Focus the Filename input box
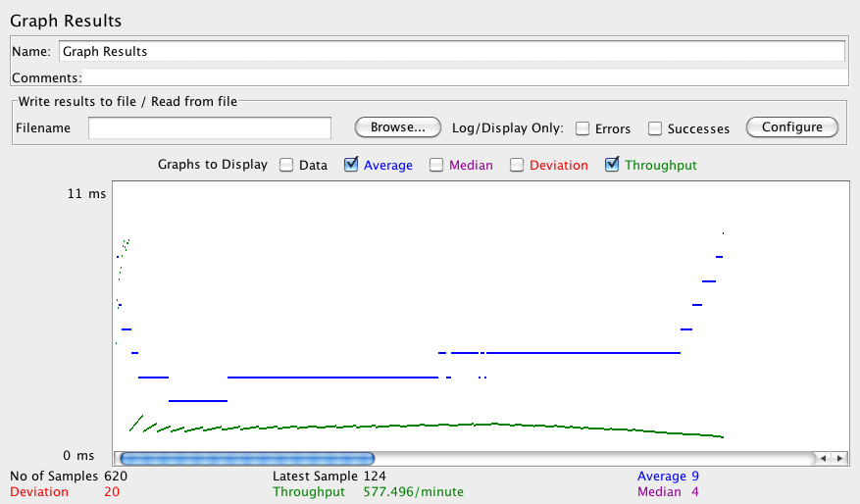860x504 pixels. pos(210,127)
